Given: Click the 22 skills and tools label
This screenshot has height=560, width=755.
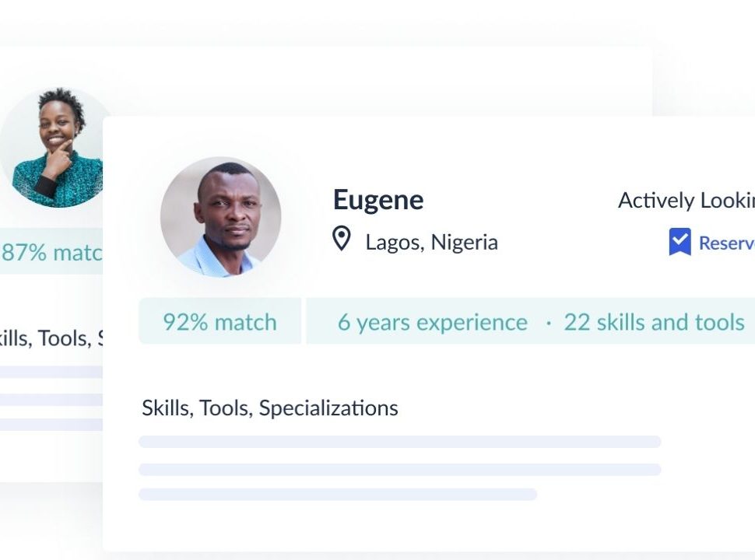Looking at the screenshot, I should [654, 322].
